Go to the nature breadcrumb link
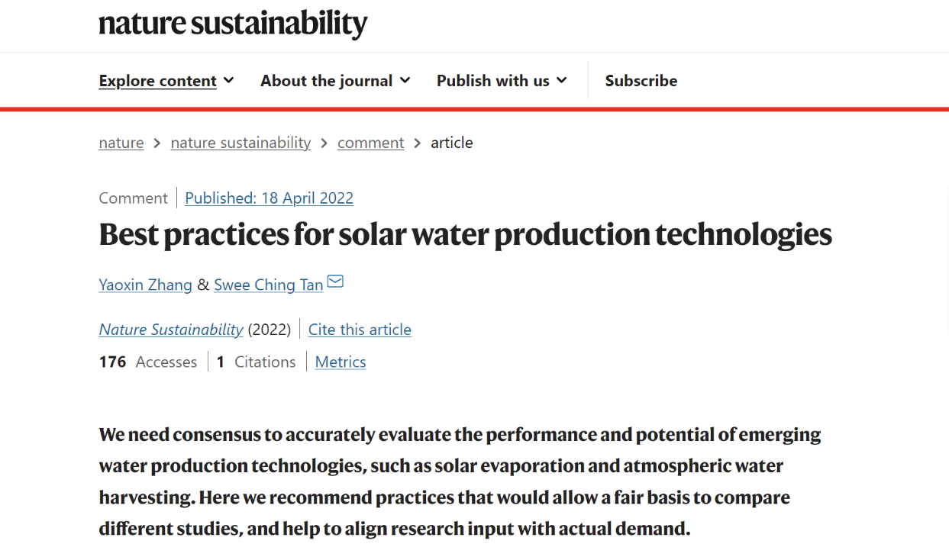Screen dimensions: 949x560 pyautogui.click(x=121, y=143)
